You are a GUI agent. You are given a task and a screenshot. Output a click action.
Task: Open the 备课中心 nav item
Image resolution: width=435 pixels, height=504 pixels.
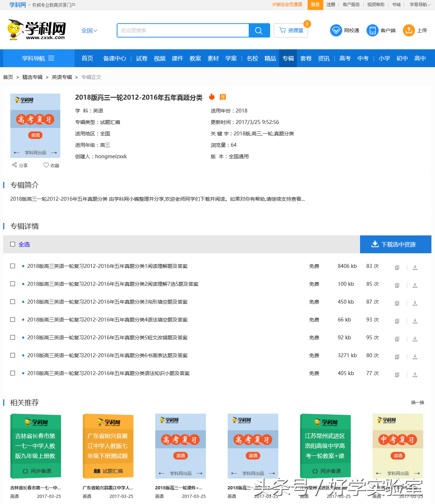click(x=115, y=58)
